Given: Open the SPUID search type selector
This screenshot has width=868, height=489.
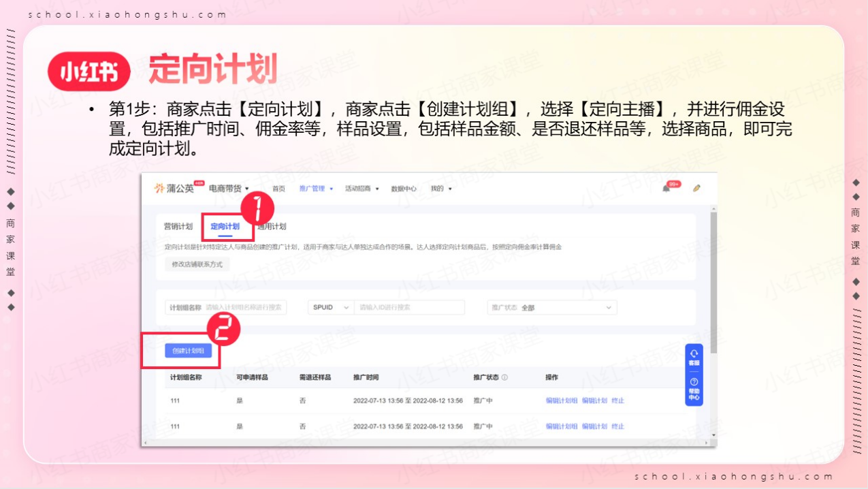Looking at the screenshot, I should pyautogui.click(x=331, y=307).
